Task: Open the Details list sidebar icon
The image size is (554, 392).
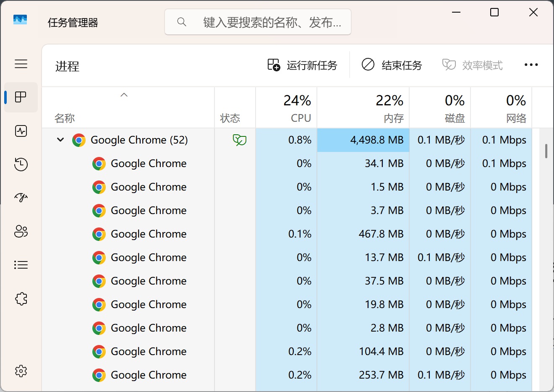Action: pyautogui.click(x=21, y=265)
